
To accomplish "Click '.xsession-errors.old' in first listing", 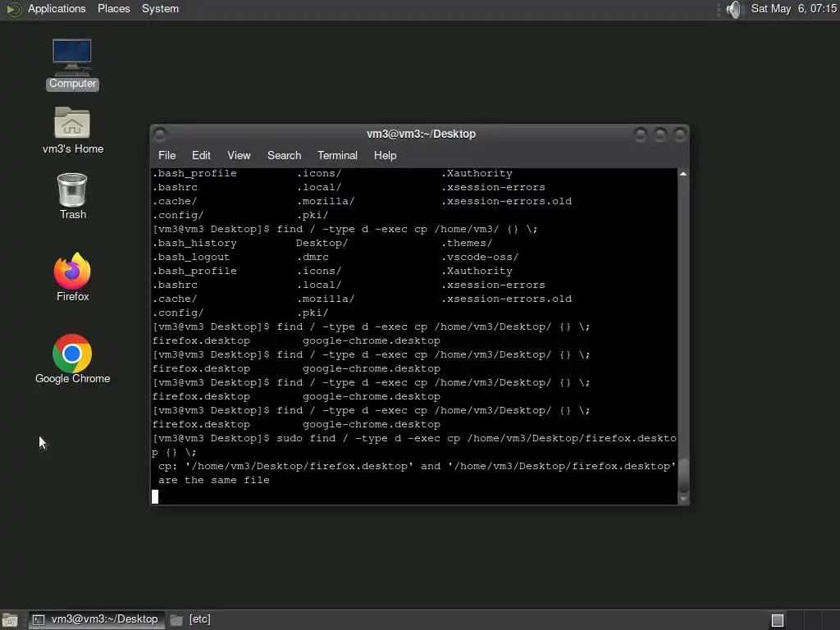I will pos(506,202).
